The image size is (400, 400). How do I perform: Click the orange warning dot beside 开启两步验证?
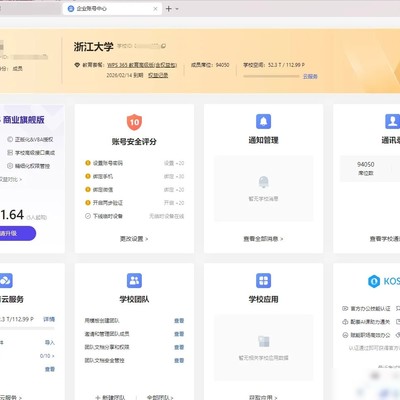(x=88, y=203)
